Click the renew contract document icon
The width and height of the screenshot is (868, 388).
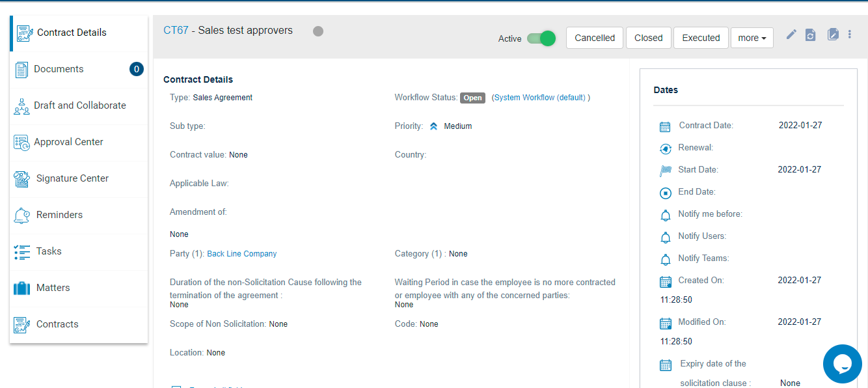click(x=810, y=35)
